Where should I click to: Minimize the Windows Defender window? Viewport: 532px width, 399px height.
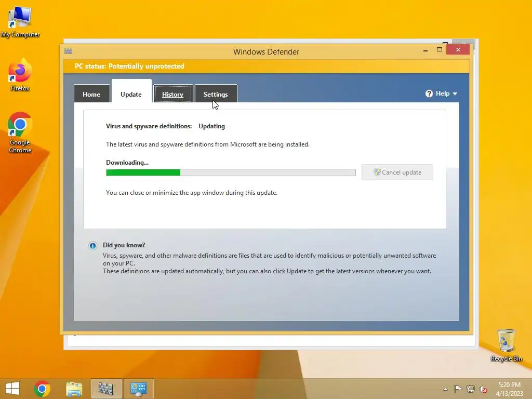pos(425,50)
